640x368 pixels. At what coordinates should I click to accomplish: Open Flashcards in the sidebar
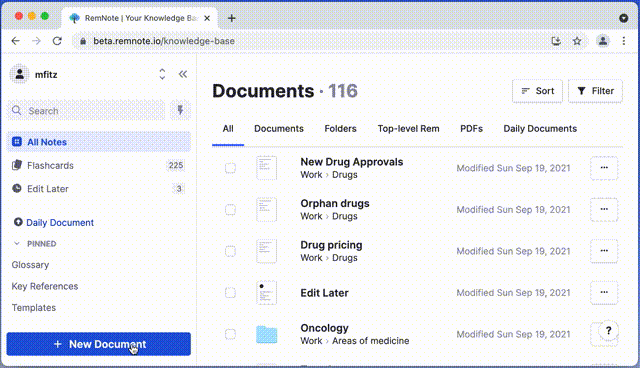pos(99,165)
